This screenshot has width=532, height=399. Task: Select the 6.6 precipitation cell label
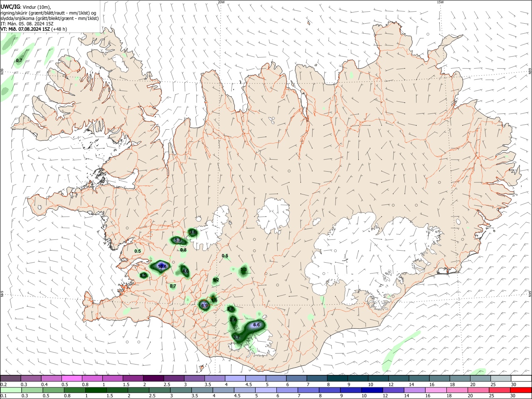256,325
